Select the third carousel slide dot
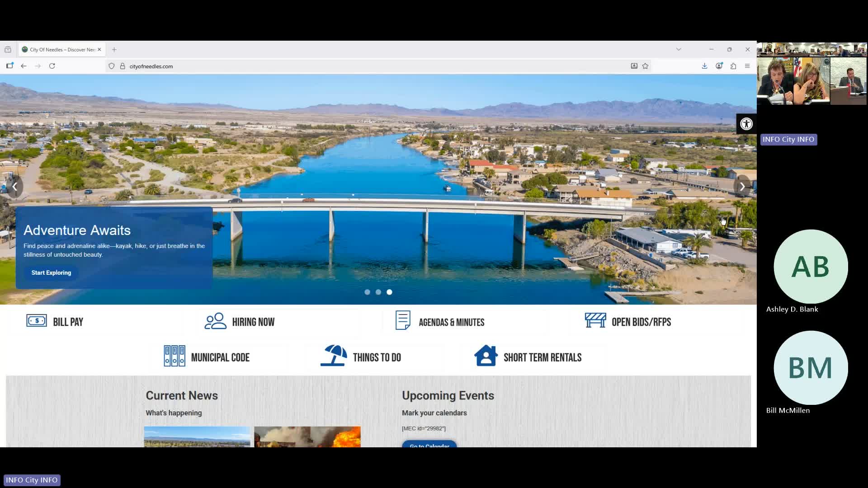 [389, 292]
